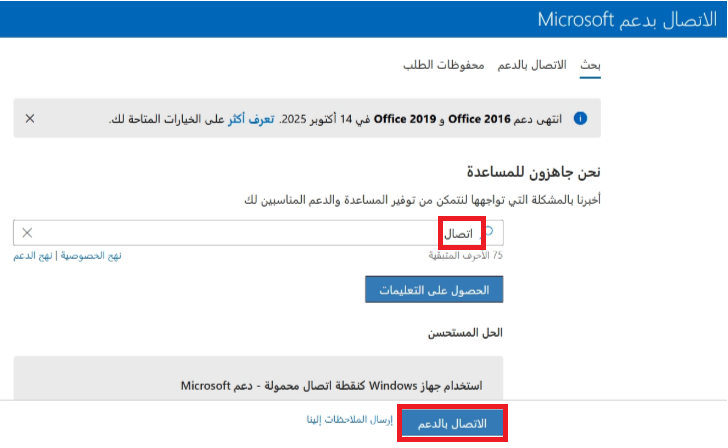The width and height of the screenshot is (728, 448).
Task: Click the blue info icon in banner
Action: coord(580,118)
